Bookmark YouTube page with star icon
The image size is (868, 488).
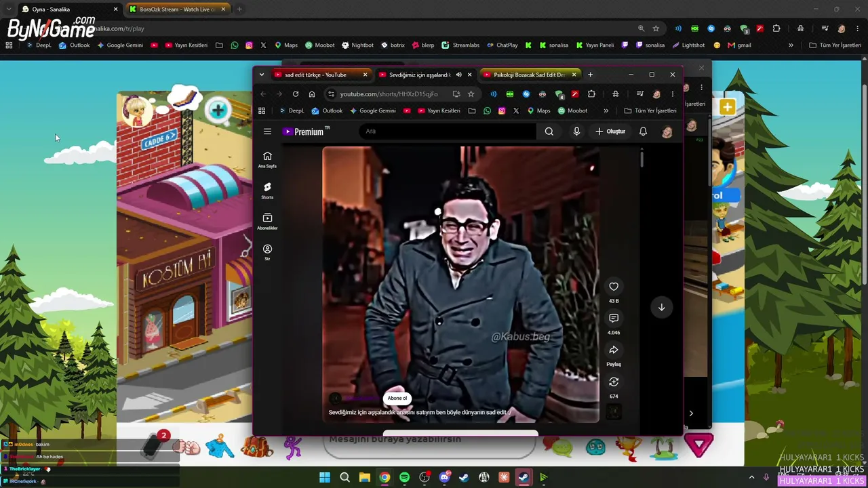(471, 94)
